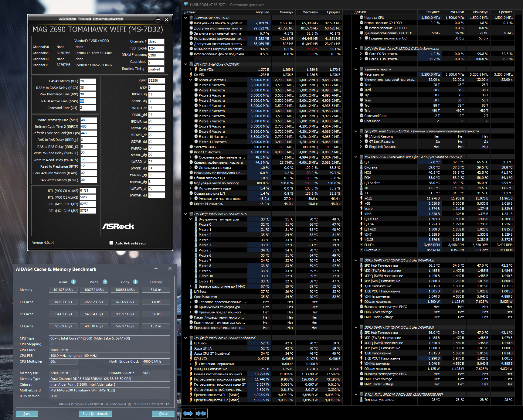Screen dimensions: 523x420
Task: Click the MOS temperature thermometer icon
Action: (x=362, y=172)
